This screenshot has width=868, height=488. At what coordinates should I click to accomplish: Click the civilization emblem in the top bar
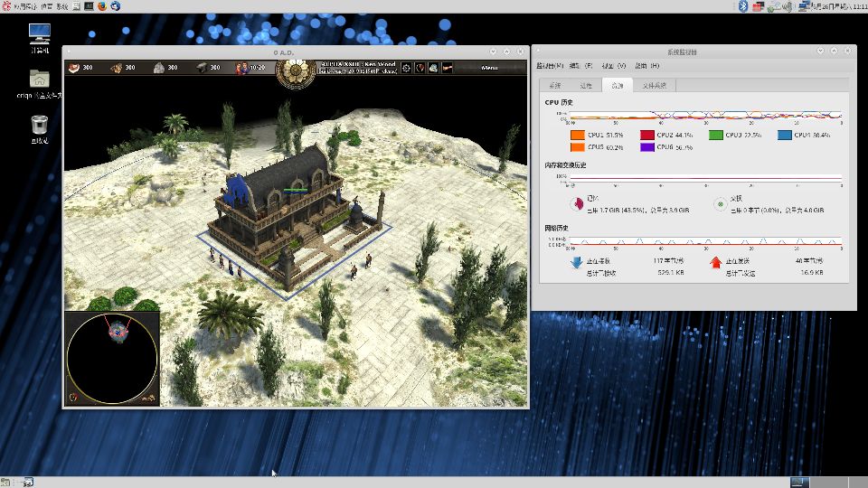[296, 72]
